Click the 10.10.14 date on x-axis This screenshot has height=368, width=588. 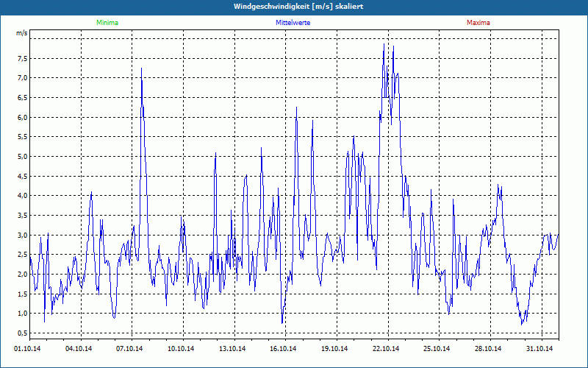pyautogui.click(x=181, y=349)
